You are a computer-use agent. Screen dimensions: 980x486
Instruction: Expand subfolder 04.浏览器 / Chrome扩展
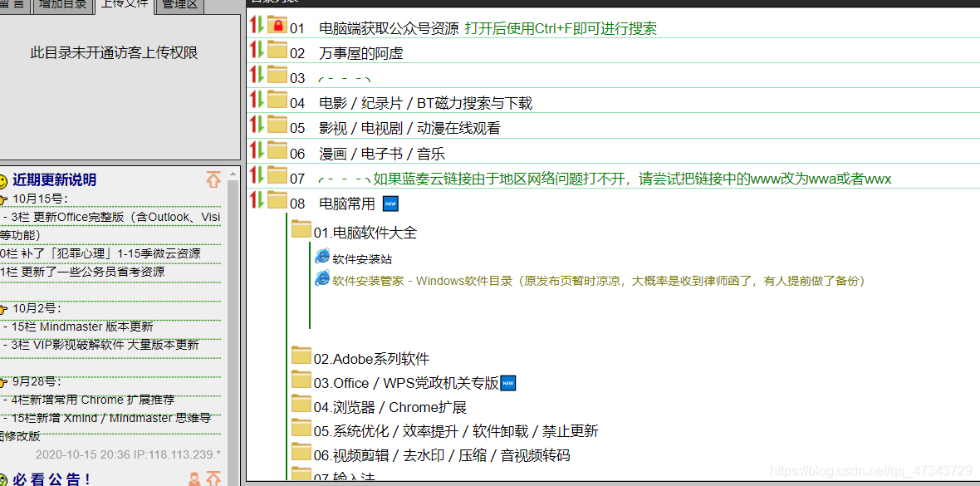pyautogui.click(x=390, y=407)
